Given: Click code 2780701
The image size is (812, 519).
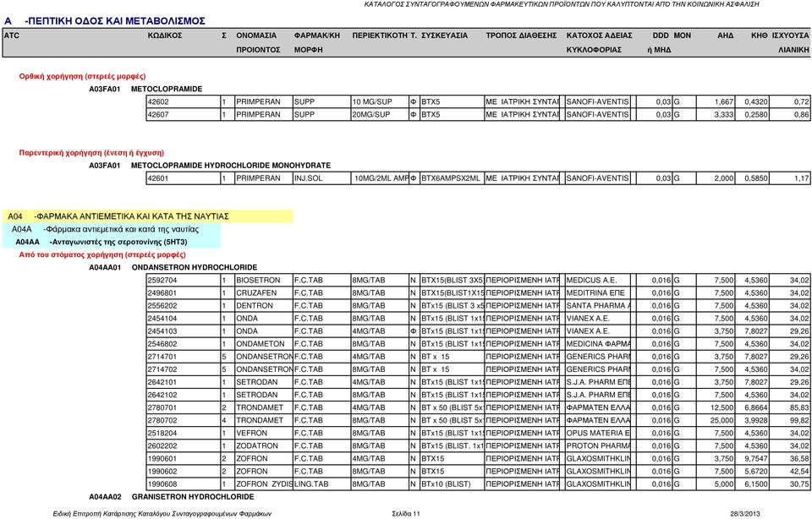Looking at the screenshot, I should click(162, 407).
